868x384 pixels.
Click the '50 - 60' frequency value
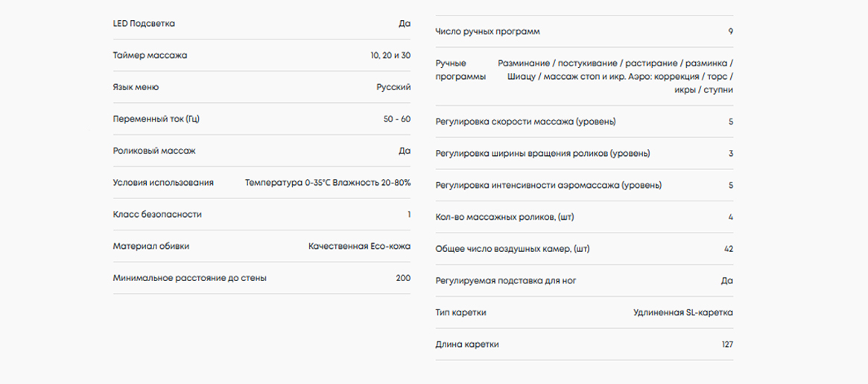(x=395, y=119)
